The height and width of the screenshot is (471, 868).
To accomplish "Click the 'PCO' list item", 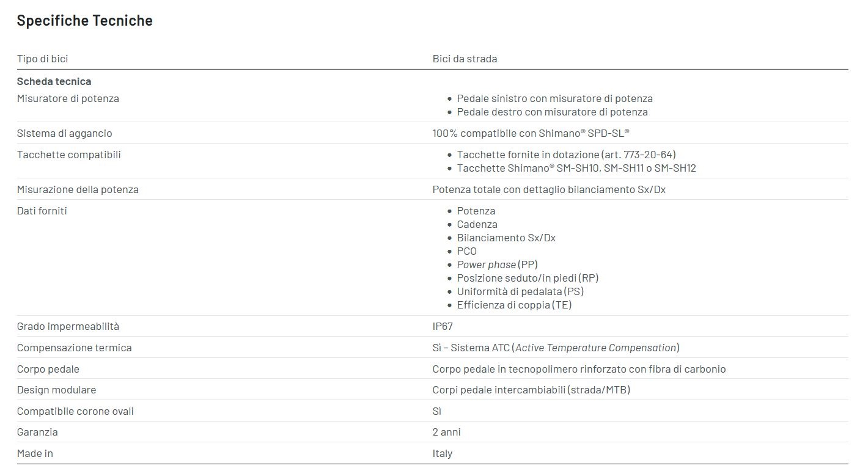I will (x=466, y=251).
